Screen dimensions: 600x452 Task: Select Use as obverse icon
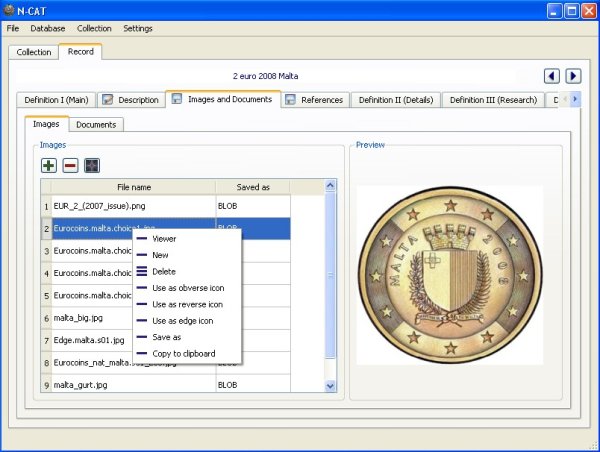point(187,288)
